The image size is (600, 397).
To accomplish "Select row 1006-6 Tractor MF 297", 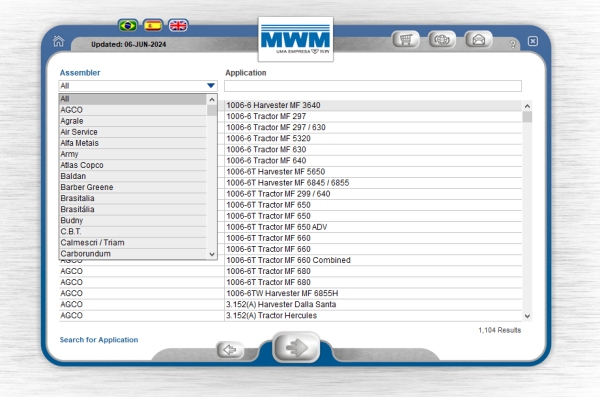I will tap(373, 116).
